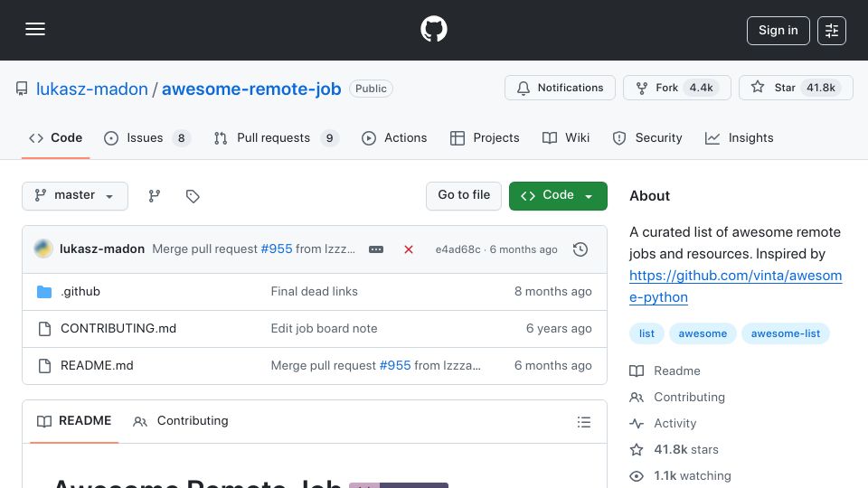The height and width of the screenshot is (488, 868).
Task: Click the Sign in button
Action: click(x=778, y=31)
